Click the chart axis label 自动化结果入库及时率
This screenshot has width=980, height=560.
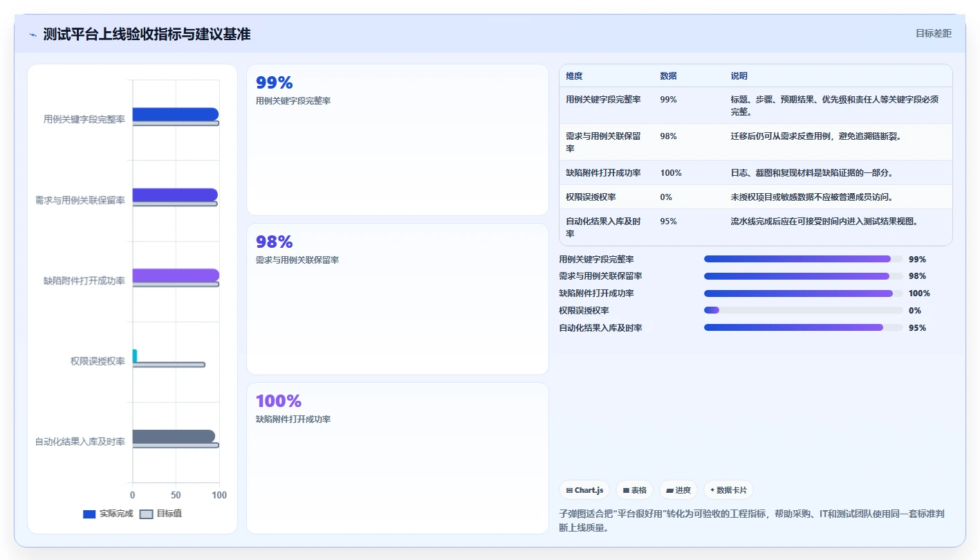point(80,442)
